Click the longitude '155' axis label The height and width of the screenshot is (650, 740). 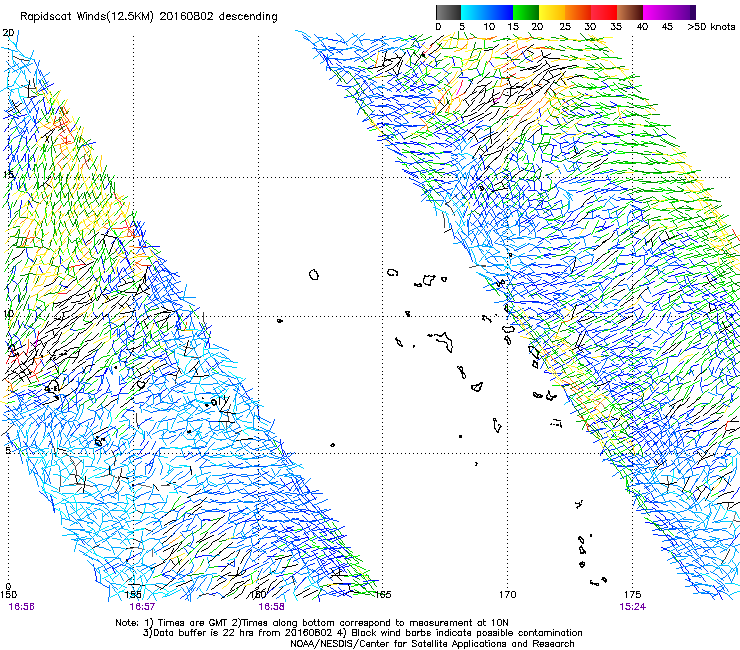(134, 595)
